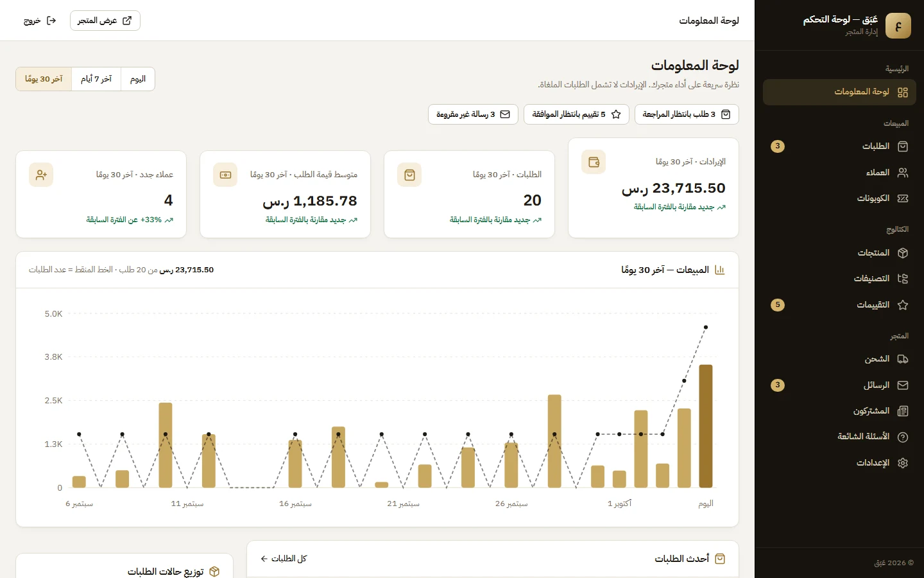Click the 3 badge next to الرسائل

778,385
